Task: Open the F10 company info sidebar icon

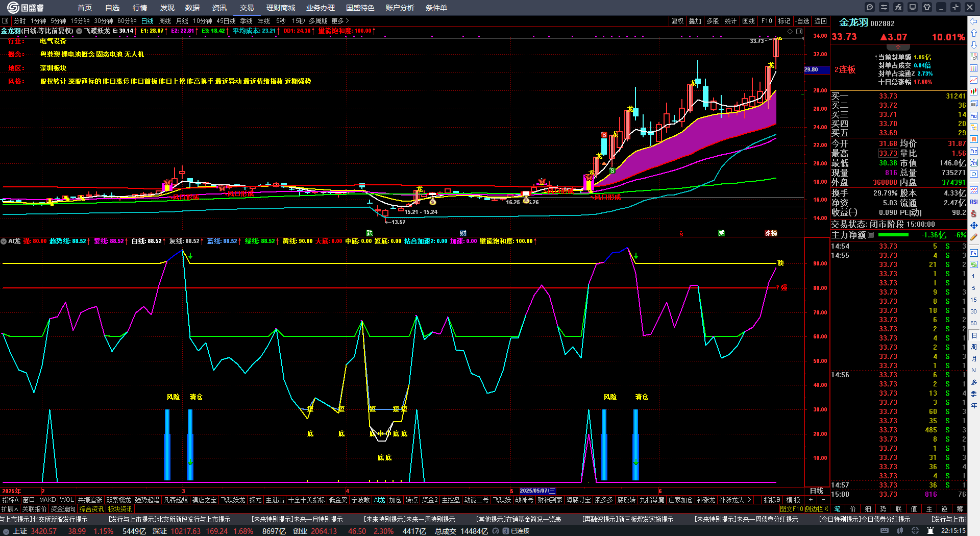Action: pos(974,115)
